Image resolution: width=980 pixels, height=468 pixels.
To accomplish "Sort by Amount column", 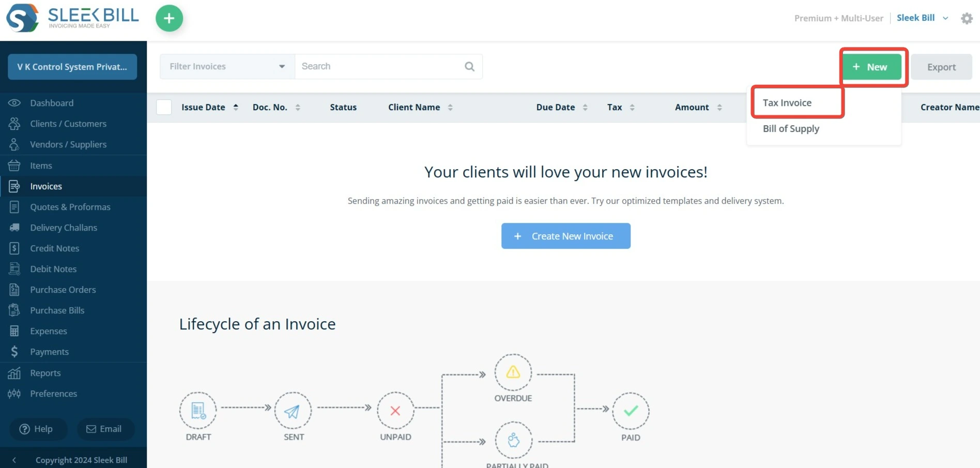I will point(698,107).
